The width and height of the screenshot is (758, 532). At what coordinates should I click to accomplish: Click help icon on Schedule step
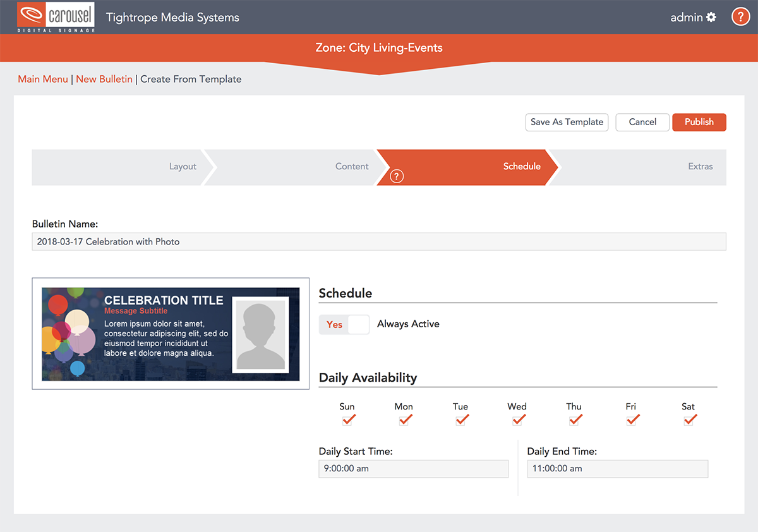click(397, 176)
